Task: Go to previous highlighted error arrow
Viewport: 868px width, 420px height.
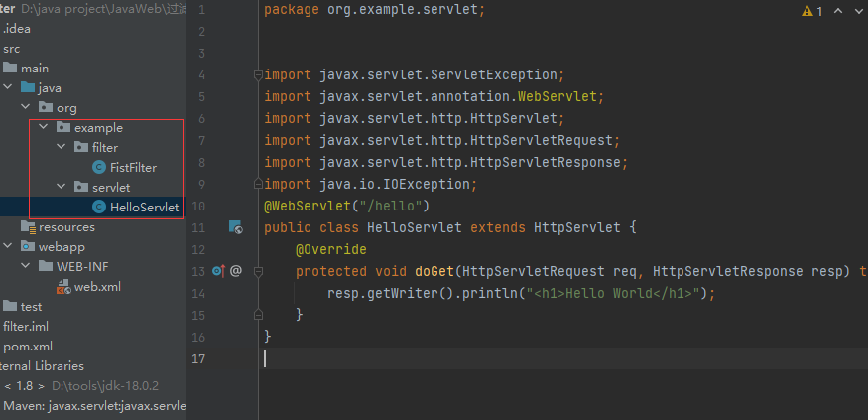Action: click(836, 11)
